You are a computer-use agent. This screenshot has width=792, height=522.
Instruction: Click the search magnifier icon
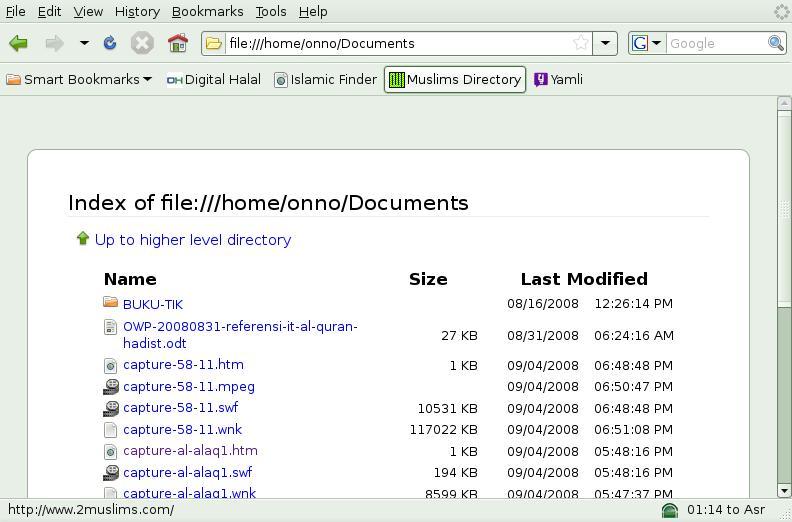(775, 43)
